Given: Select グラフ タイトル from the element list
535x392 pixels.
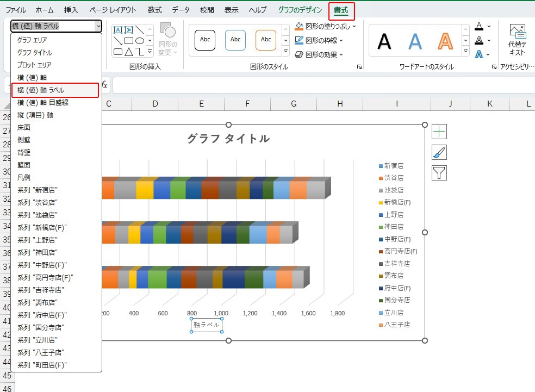Looking at the screenshot, I should [x=35, y=53].
